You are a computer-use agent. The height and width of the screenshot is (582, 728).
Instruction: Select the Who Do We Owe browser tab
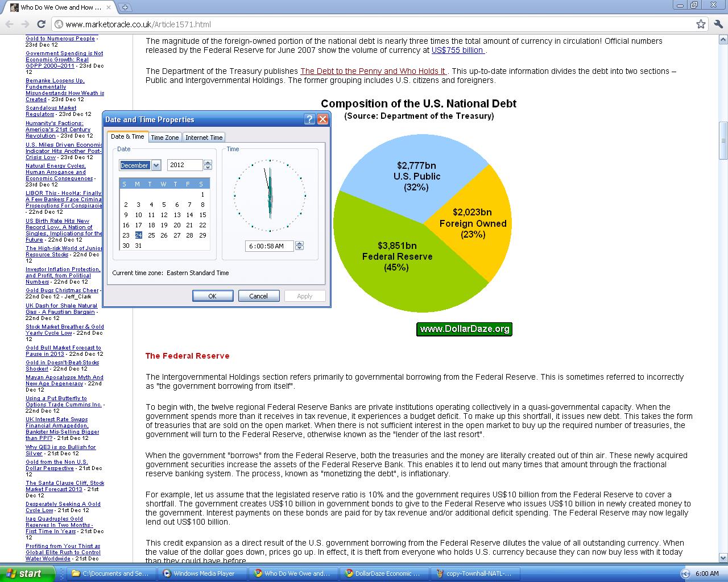pos(60,7)
